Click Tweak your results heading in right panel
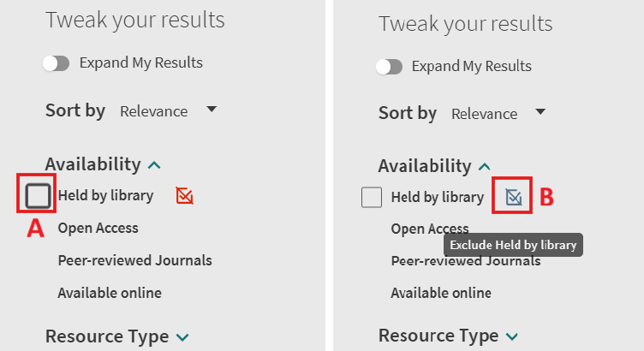 click(x=465, y=24)
